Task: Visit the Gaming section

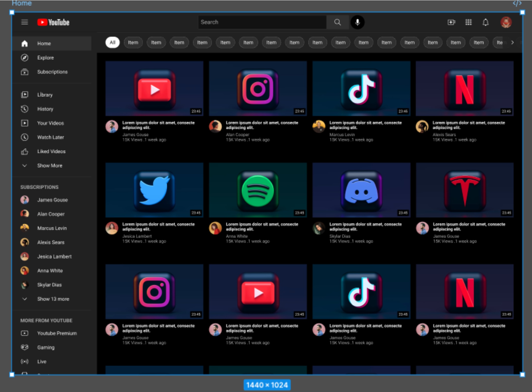Action: 46,347
